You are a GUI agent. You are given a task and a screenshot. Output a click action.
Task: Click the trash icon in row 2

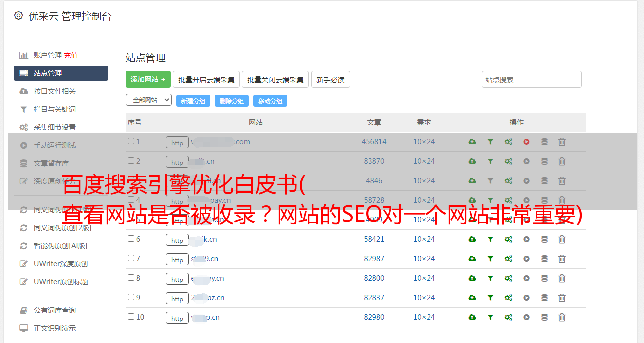tap(562, 161)
